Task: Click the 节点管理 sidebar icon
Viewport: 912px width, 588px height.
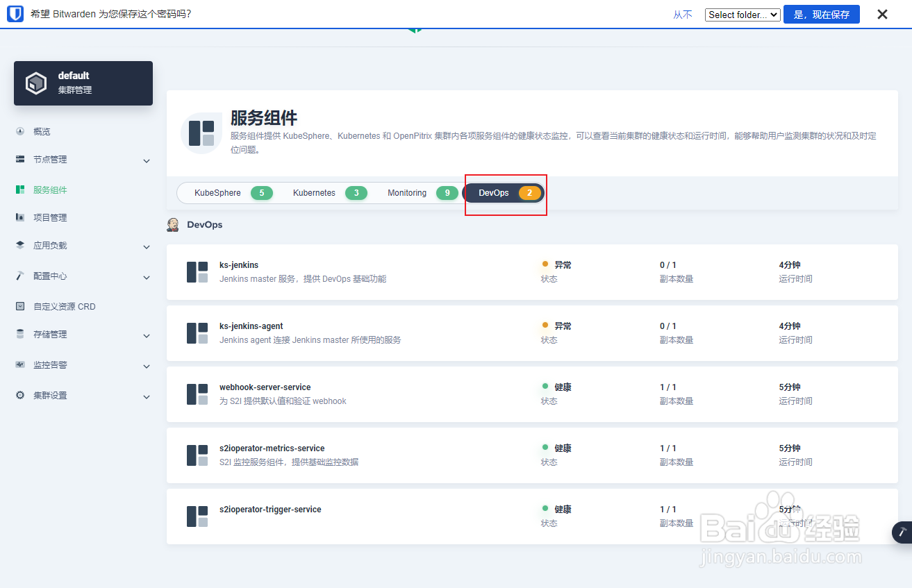Action: 20,159
